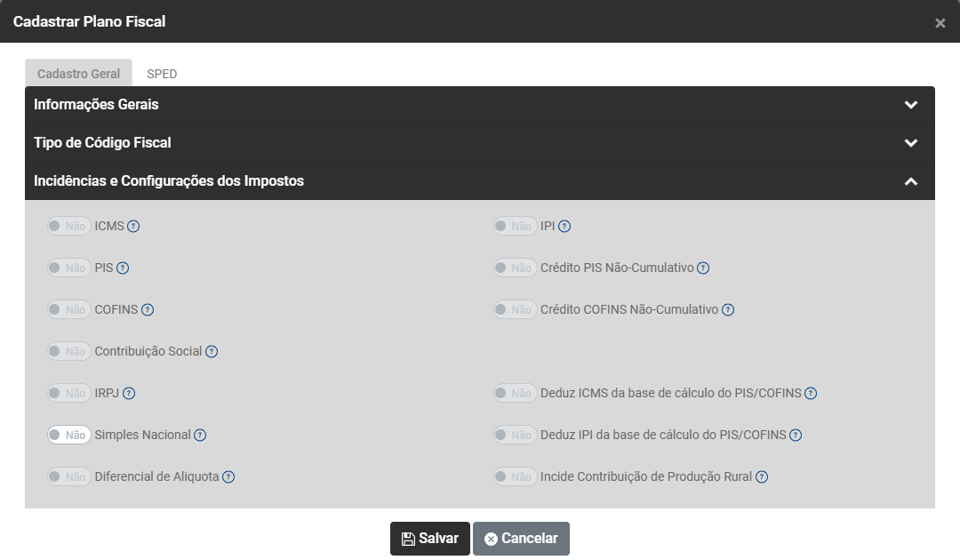Screen dimensions: 960x560
Task: Click the help icon next to ICMS
Action: point(133,227)
